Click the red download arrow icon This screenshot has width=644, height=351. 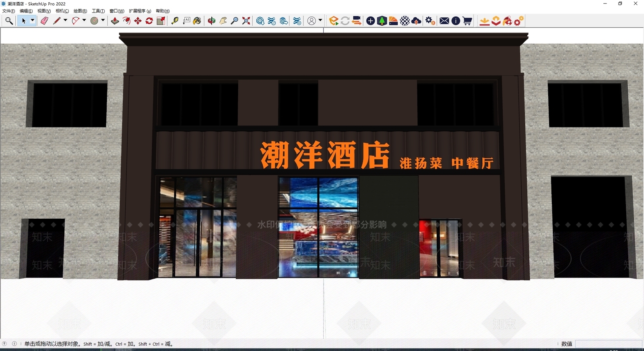pos(485,21)
